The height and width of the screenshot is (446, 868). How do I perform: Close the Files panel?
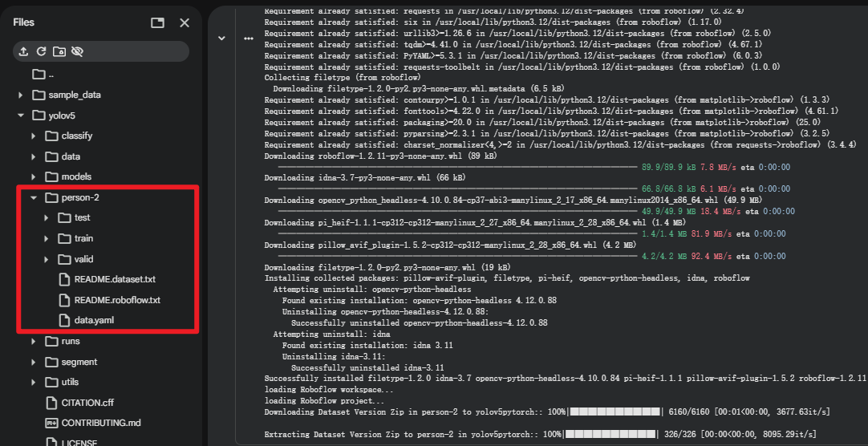[x=185, y=23]
